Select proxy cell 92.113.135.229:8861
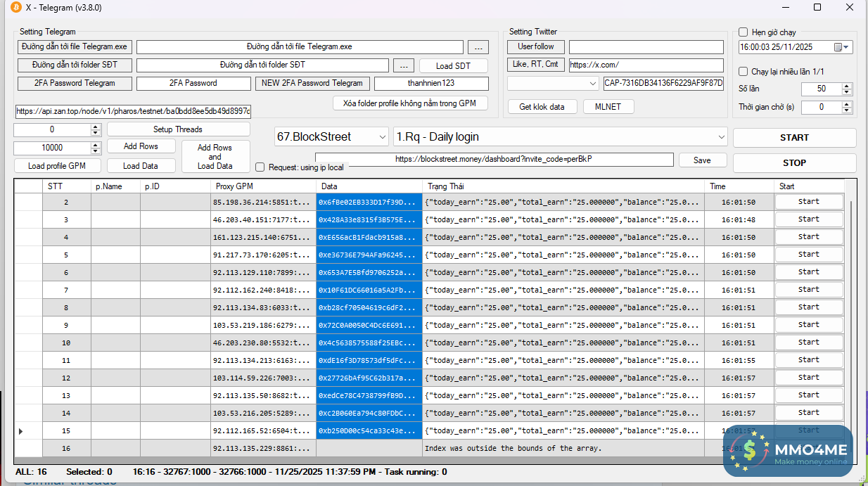868x486 pixels. 263,448
